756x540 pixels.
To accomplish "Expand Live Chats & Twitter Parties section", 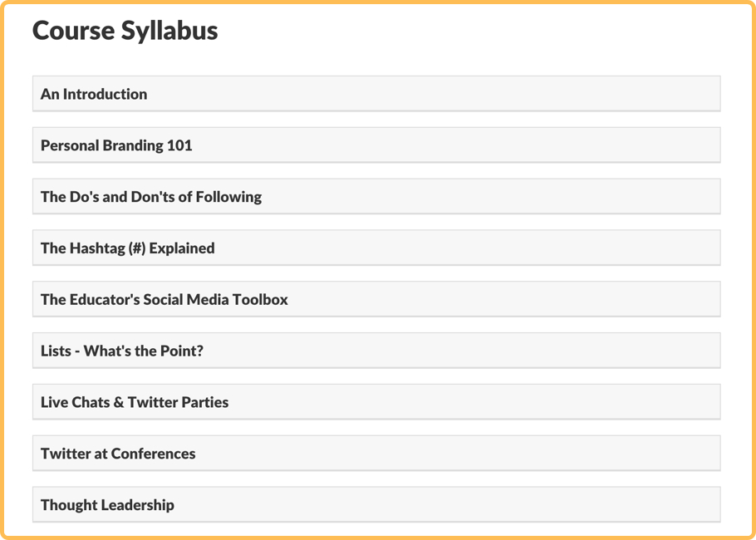I will coord(376,401).
